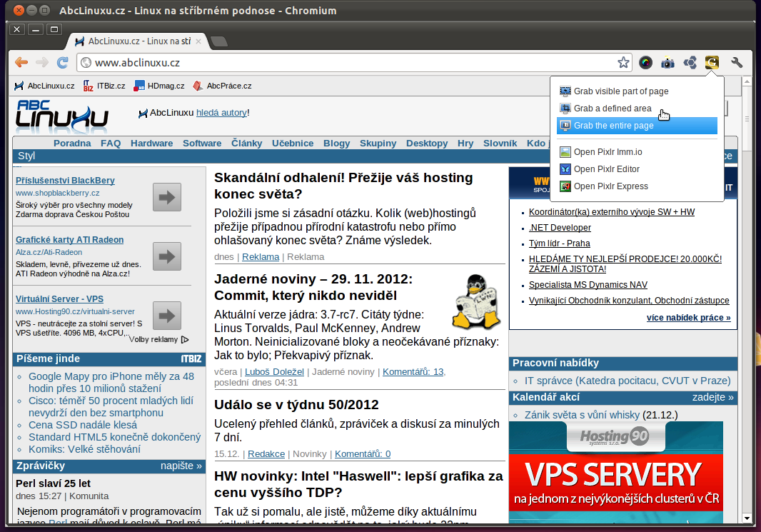
Task: Open the Slovník section
Action: pyautogui.click(x=500, y=144)
